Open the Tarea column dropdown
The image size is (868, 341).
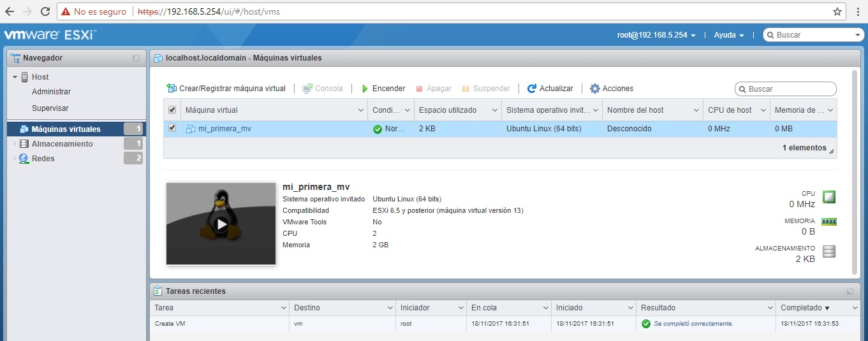tap(284, 308)
